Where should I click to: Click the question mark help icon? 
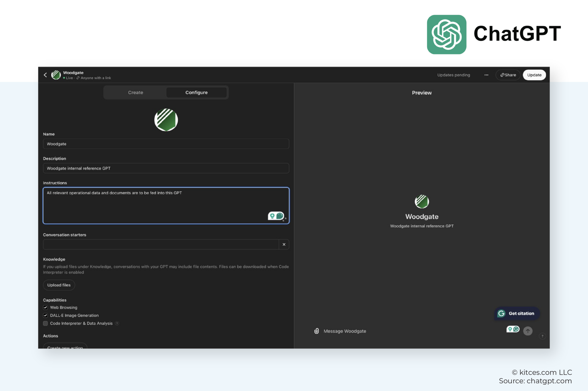[x=542, y=336]
